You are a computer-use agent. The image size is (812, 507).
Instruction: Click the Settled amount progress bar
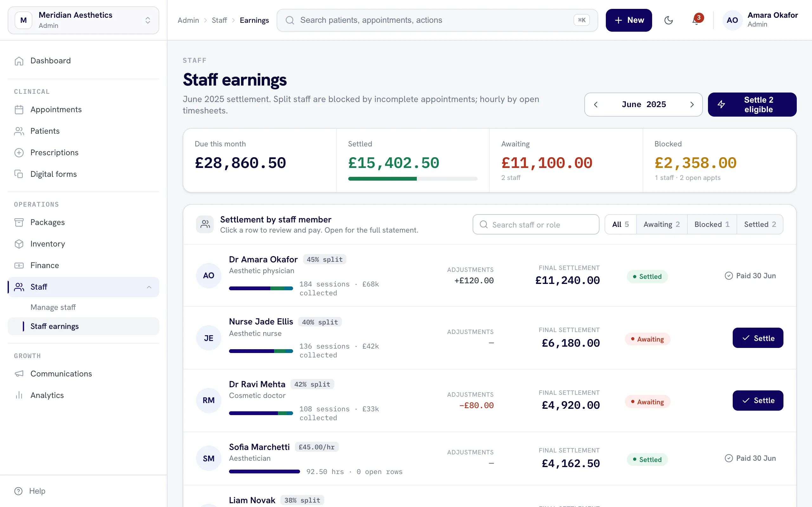413,179
